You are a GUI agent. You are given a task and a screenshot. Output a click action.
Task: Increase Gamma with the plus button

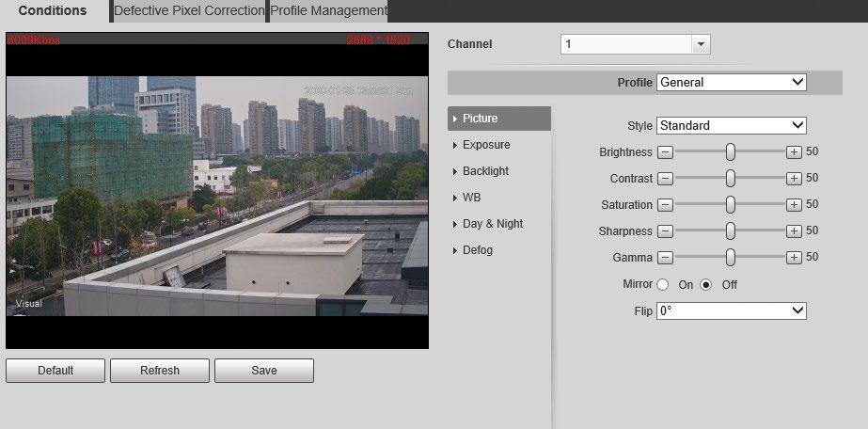click(794, 258)
